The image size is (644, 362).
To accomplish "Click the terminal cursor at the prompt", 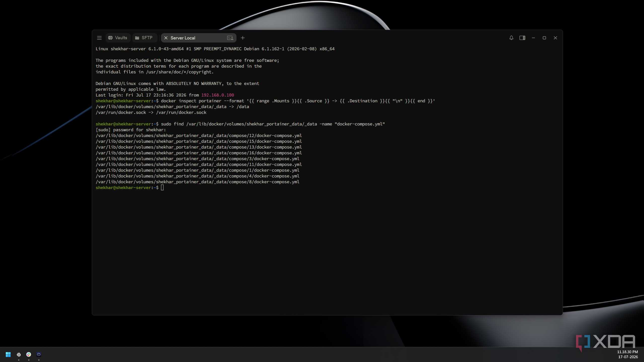I will pos(162,188).
